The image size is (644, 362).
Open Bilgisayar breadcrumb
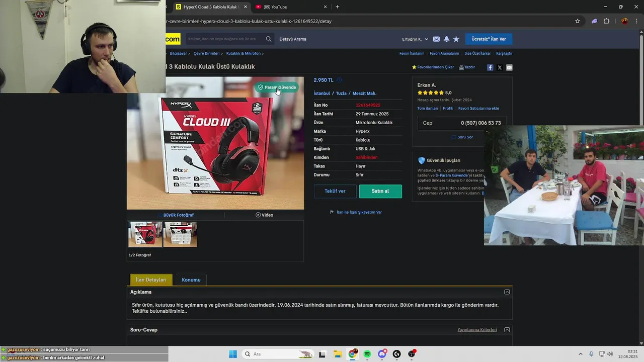[178, 53]
